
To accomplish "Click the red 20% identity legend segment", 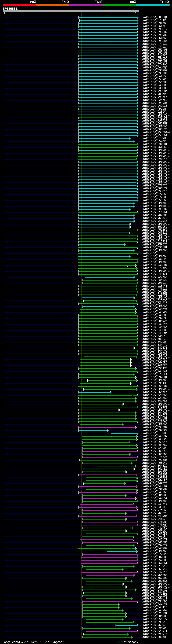I will (x=19, y=5).
